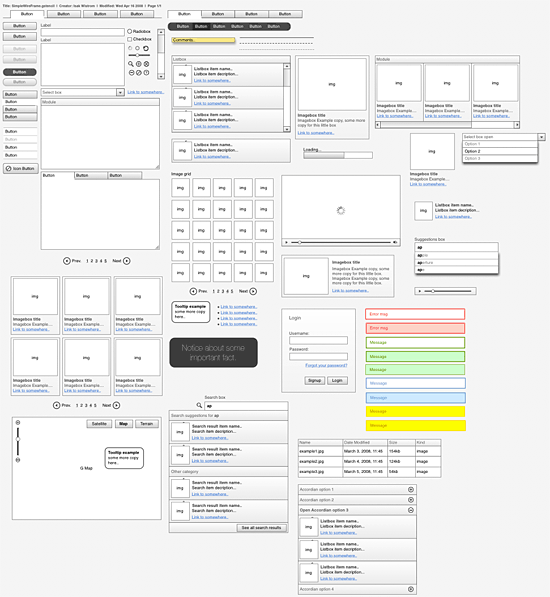The image size is (550, 597).
Task: Click the 'Search suggestions for ap' header
Action: (229, 415)
